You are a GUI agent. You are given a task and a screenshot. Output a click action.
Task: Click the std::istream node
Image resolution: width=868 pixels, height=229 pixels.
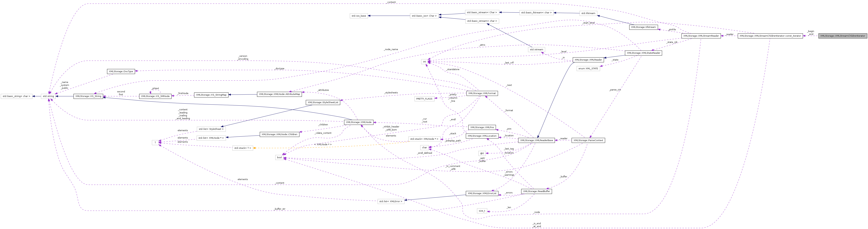[536, 50]
